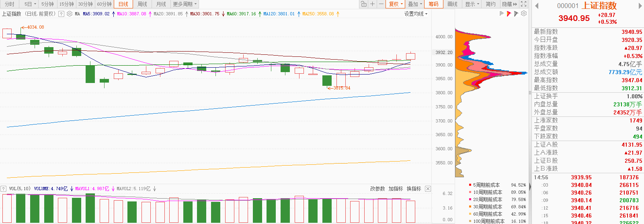Viewport: 644px width, 224px height.
Task: Click the 上证A股 row value 4131.95
Action: [632, 145]
